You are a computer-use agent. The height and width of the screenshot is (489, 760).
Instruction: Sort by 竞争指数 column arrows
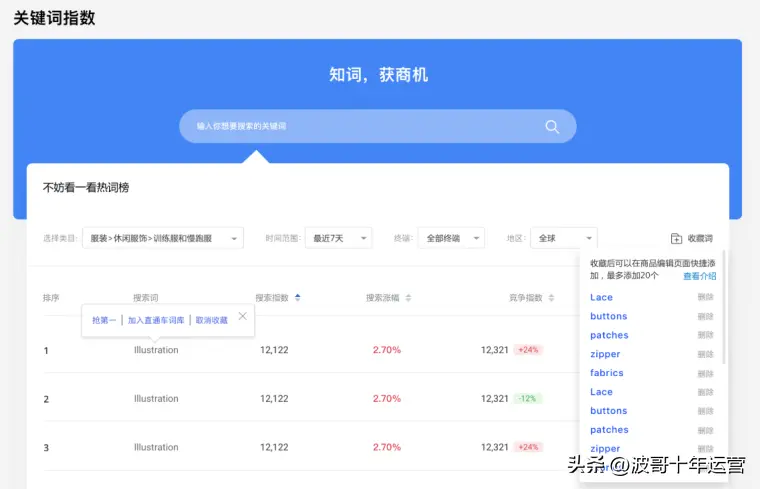coord(551,298)
